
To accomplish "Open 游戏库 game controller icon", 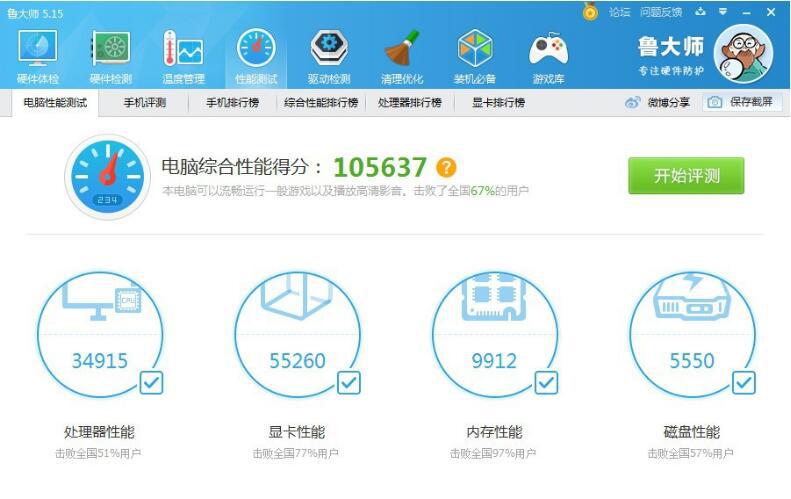I will pyautogui.click(x=548, y=57).
